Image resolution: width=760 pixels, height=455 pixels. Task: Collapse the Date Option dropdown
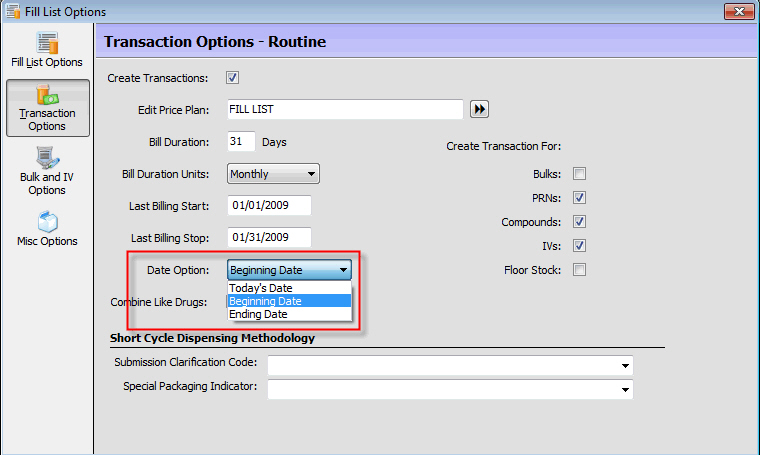(343, 270)
